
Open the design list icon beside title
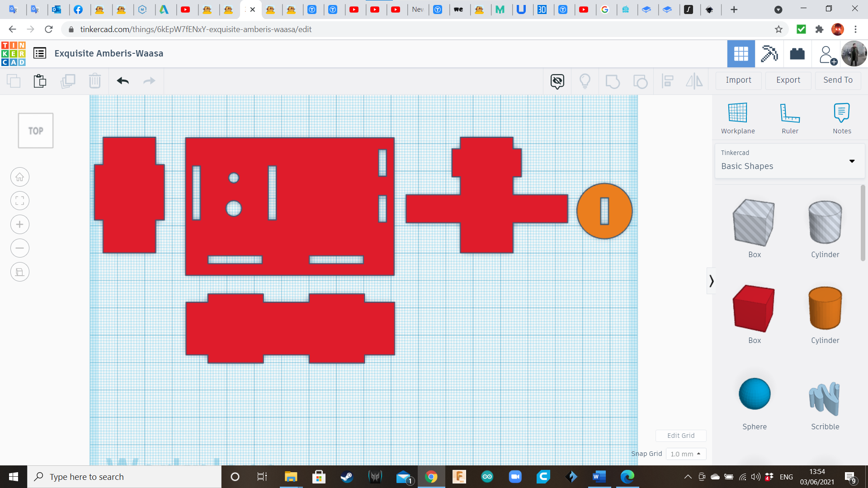tap(40, 53)
